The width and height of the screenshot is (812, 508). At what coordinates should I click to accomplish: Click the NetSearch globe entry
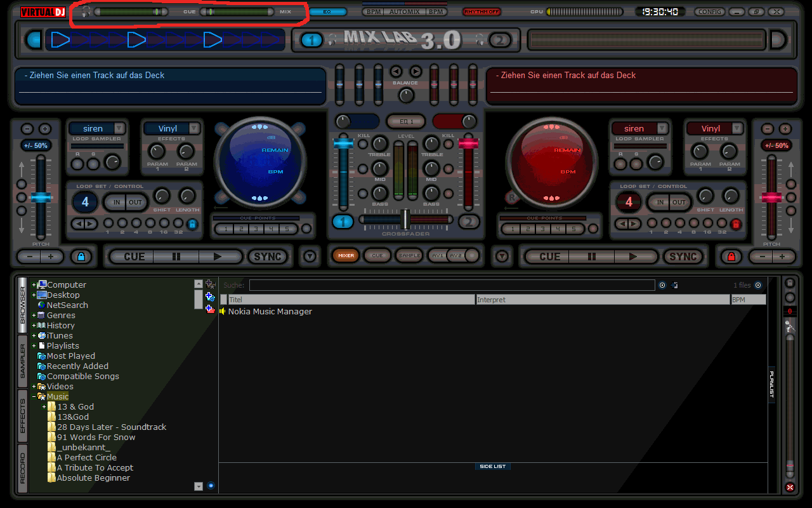pyautogui.click(x=62, y=305)
